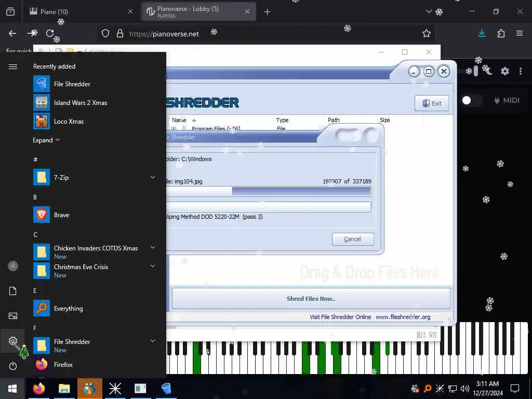The image size is (532, 399).
Task: Click Visit File Shredder Online link
Action: [340, 317]
